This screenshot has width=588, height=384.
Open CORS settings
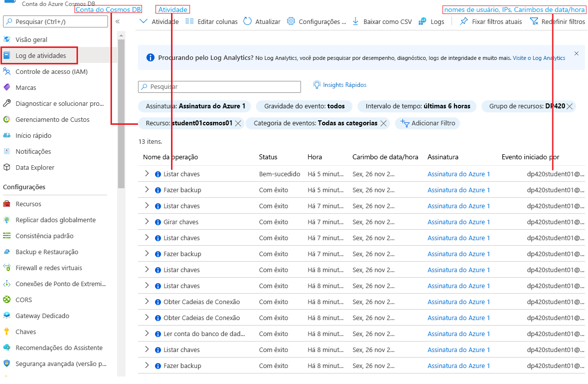tap(23, 300)
